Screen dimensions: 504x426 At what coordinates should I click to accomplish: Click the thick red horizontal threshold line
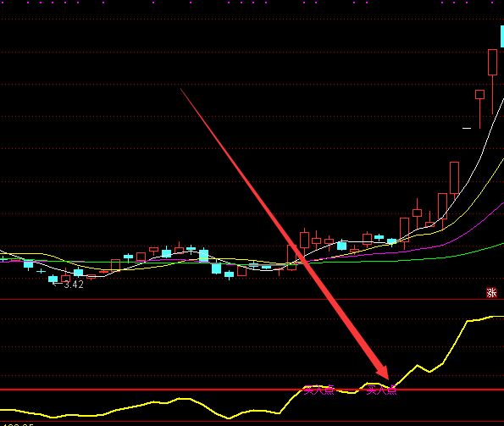(x=252, y=390)
